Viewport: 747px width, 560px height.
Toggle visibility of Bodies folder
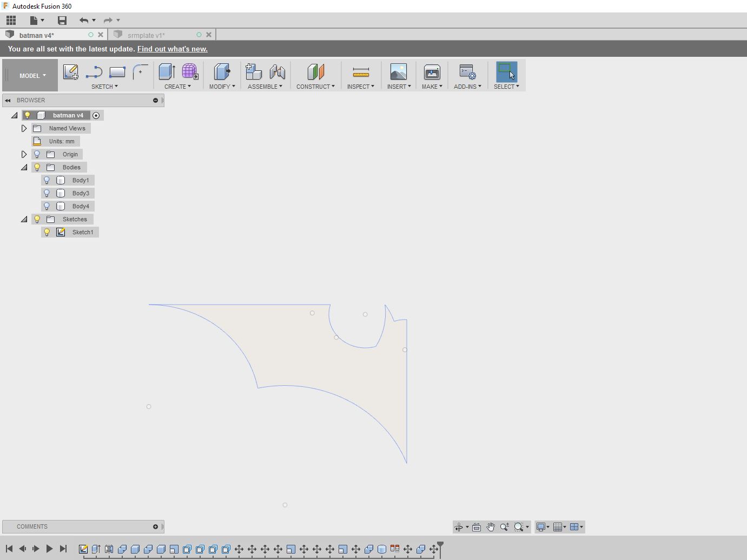point(37,167)
